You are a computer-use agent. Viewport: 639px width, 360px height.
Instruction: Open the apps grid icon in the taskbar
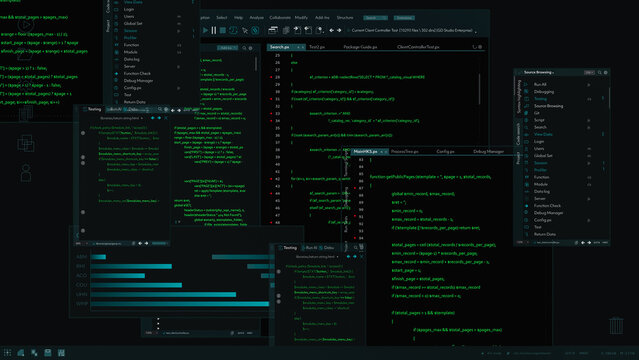pyautogui.click(x=7, y=353)
